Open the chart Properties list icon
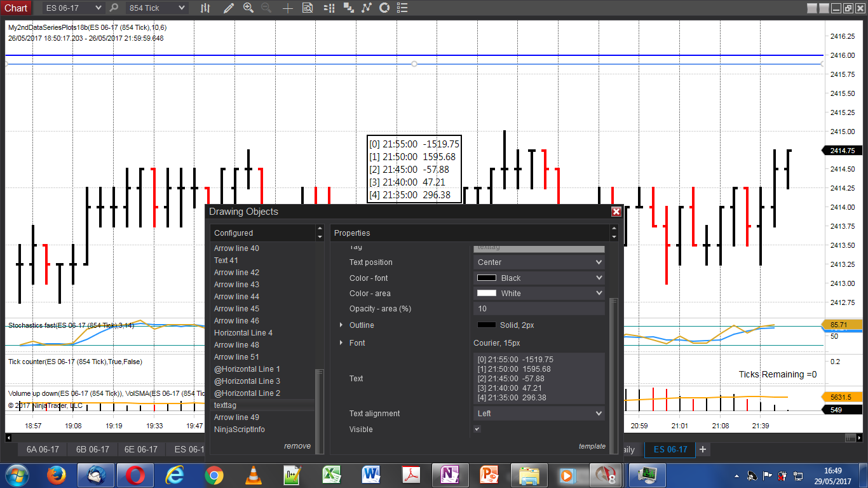 point(403,8)
